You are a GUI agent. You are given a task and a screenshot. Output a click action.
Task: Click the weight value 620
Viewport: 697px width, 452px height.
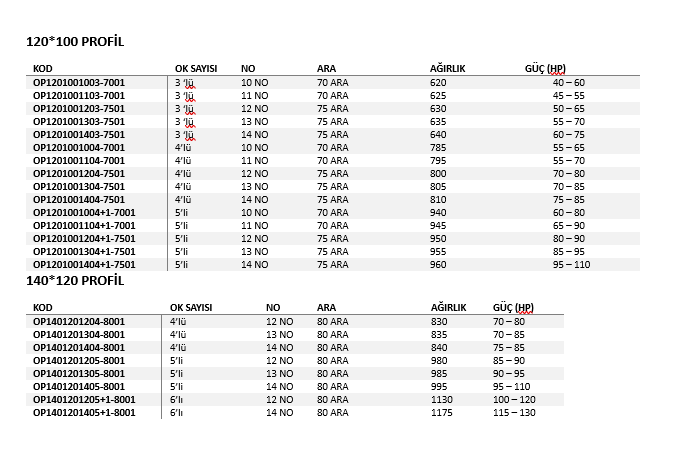[438, 82]
